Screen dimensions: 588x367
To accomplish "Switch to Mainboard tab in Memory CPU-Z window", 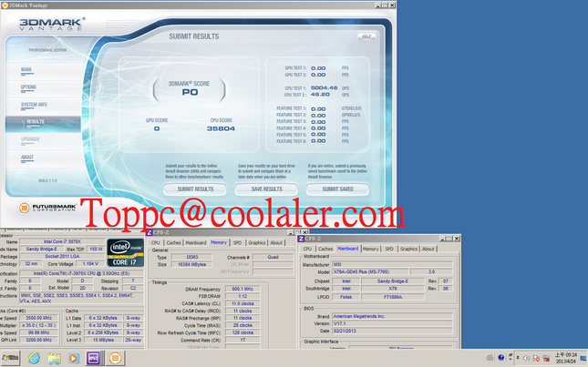I will [196, 242].
